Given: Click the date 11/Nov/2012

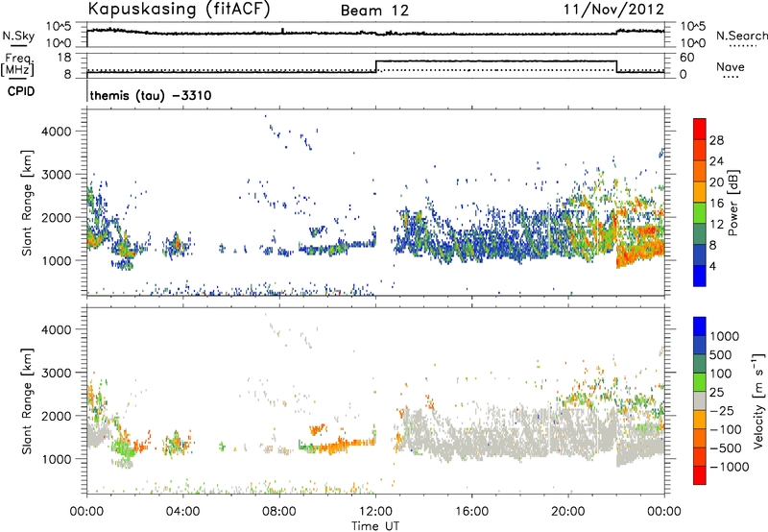Looking at the screenshot, I should [x=613, y=9].
